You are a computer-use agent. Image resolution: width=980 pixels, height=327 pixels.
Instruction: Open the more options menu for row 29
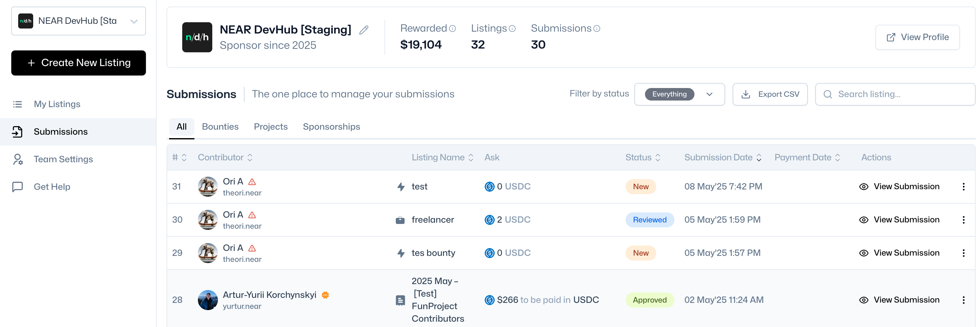point(963,253)
